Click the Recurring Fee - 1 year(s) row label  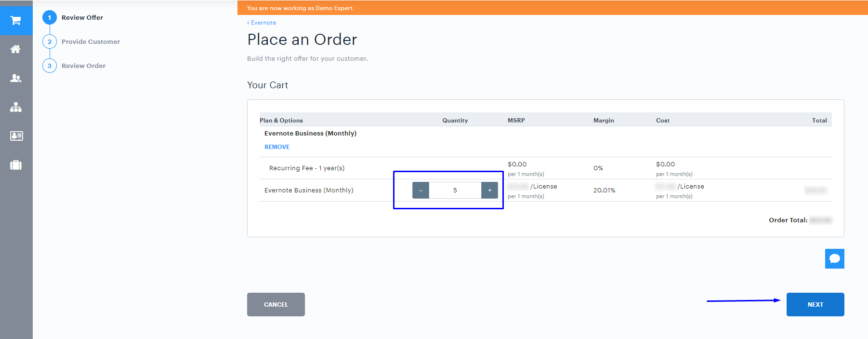(307, 168)
